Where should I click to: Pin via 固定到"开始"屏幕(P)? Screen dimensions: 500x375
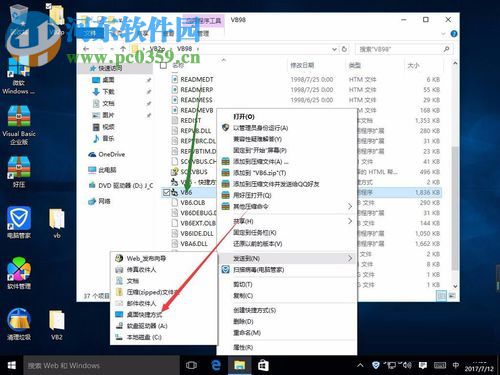point(260,150)
